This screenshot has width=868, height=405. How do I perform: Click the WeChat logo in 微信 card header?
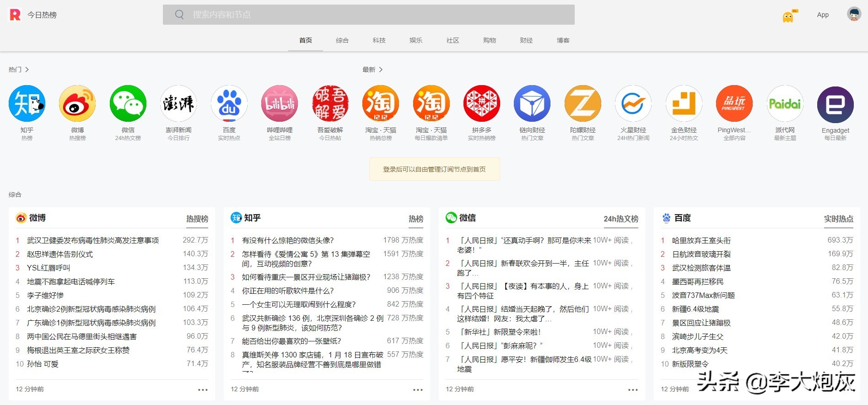(x=451, y=218)
